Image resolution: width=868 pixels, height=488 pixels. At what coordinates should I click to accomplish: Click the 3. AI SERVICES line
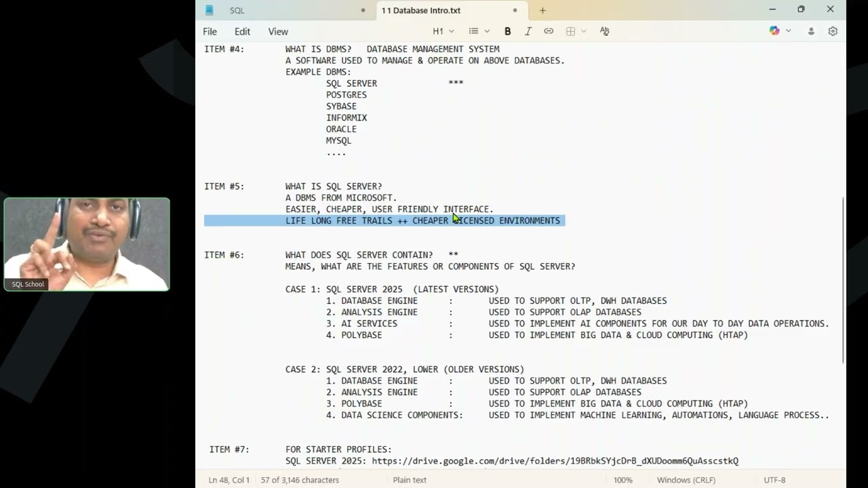tap(578, 323)
